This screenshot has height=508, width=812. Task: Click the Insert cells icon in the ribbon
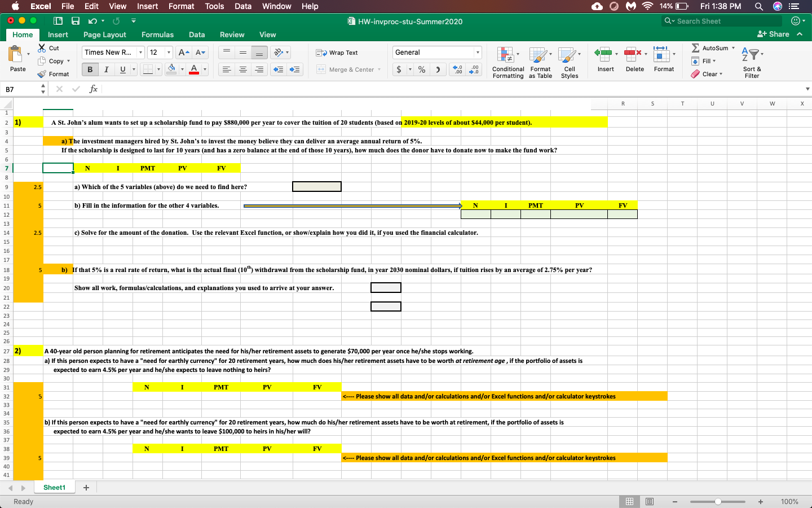[603, 54]
